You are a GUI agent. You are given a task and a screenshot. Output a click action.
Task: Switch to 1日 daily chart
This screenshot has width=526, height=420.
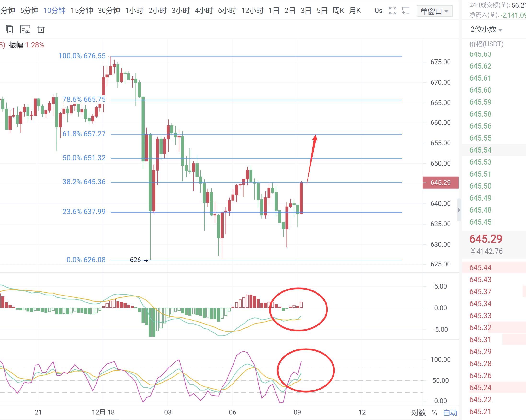(x=274, y=11)
